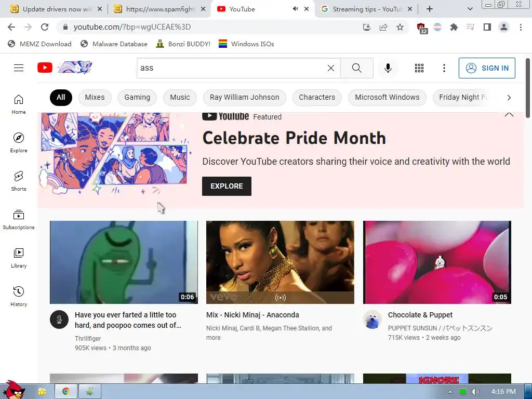Select the Music filter chip
Viewport: 532px width, 399px height.
click(x=180, y=97)
